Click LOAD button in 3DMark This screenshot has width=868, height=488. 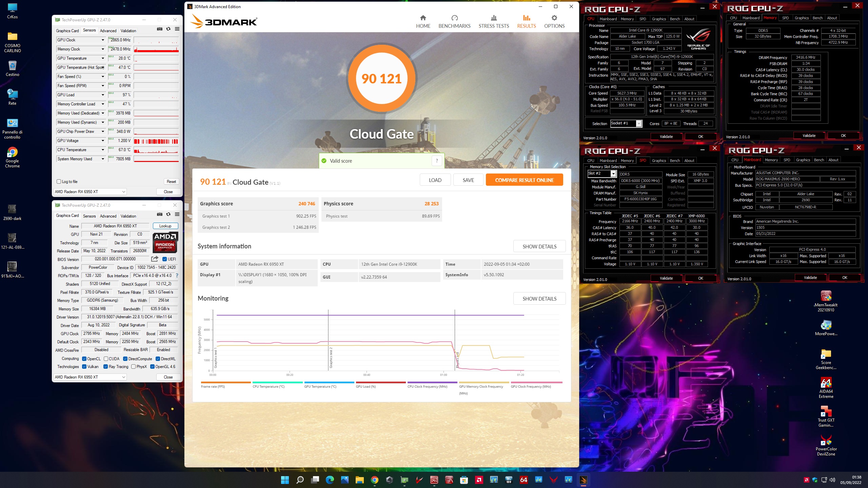[435, 180]
